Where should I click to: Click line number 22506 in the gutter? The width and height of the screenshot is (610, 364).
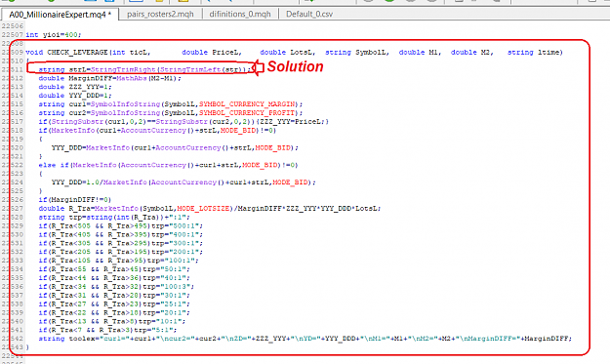[12, 26]
